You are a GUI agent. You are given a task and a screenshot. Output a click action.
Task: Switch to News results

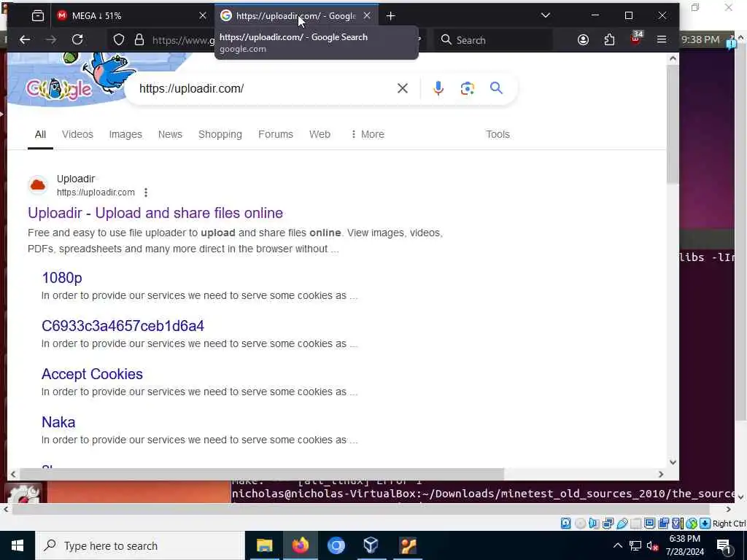170,134
